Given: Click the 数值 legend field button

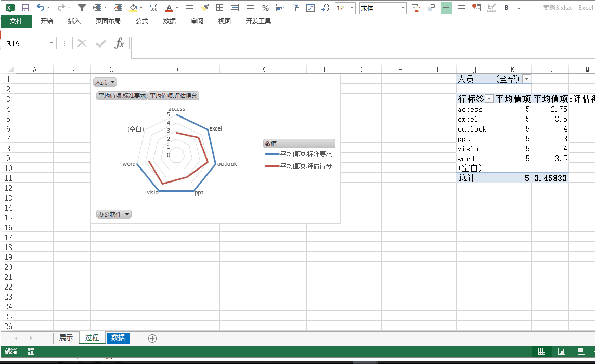Looking at the screenshot, I should pyautogui.click(x=299, y=144).
